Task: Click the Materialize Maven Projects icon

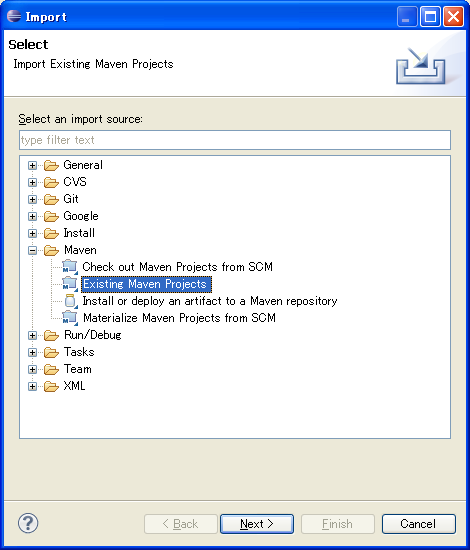Action: click(70, 318)
